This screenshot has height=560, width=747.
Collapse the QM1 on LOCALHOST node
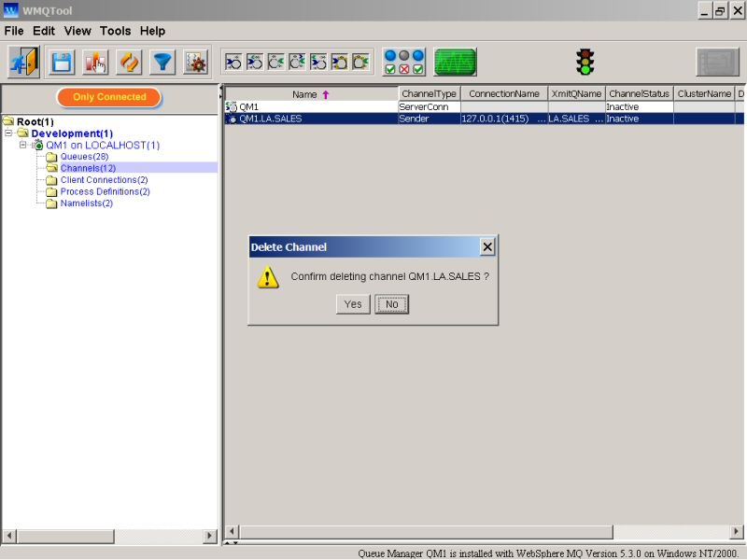pos(22,145)
